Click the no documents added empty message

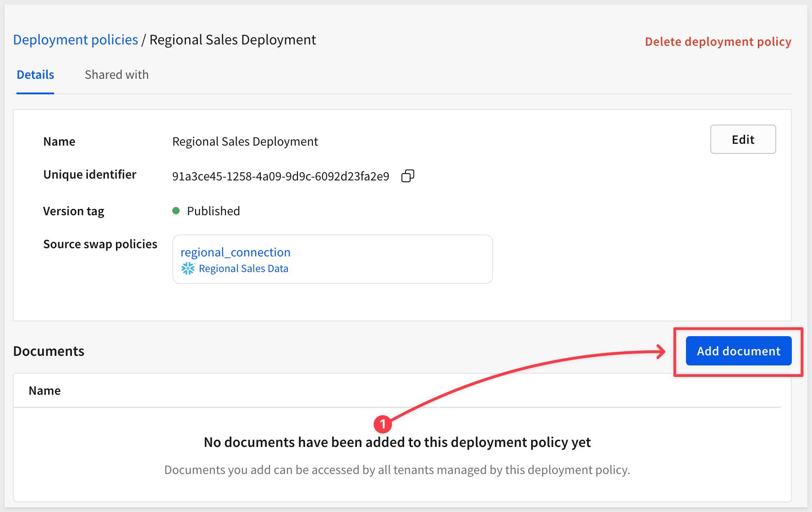pos(397,442)
